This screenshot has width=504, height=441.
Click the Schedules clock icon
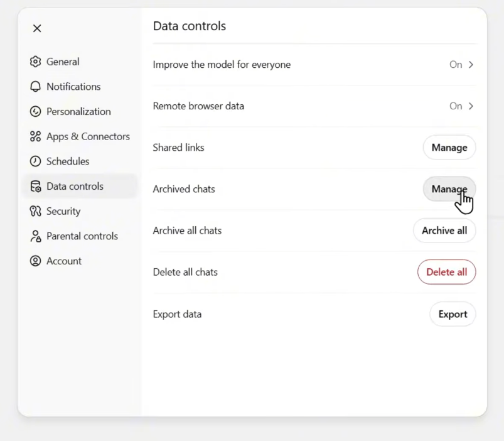pos(36,161)
